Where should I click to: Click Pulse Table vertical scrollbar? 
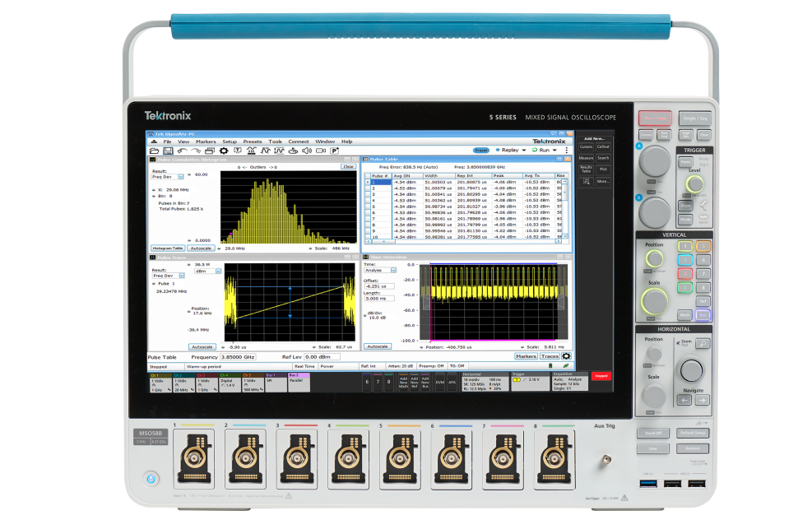click(564, 209)
